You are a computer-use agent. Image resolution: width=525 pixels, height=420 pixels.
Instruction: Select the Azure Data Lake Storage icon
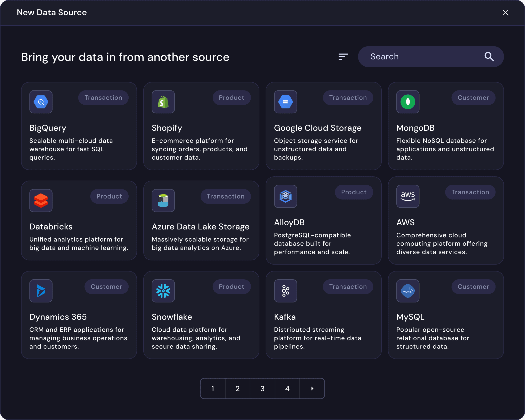pyautogui.click(x=163, y=200)
